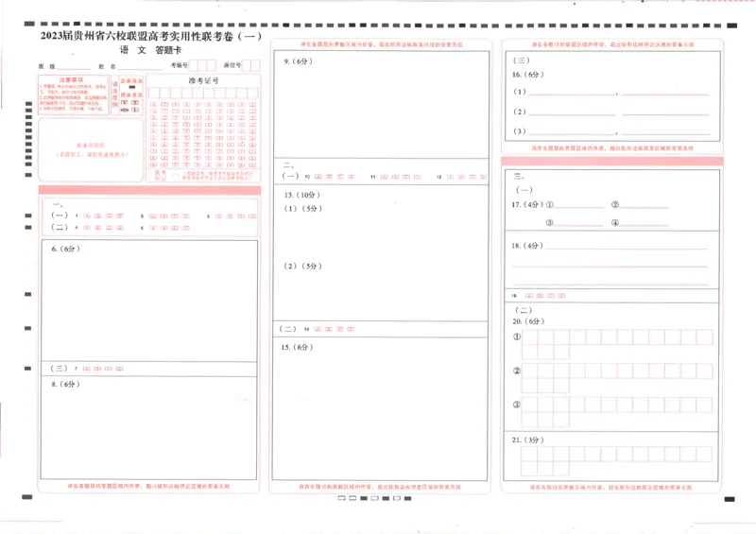Click the 班级 blank line
The height and width of the screenshot is (534, 756).
(74, 67)
